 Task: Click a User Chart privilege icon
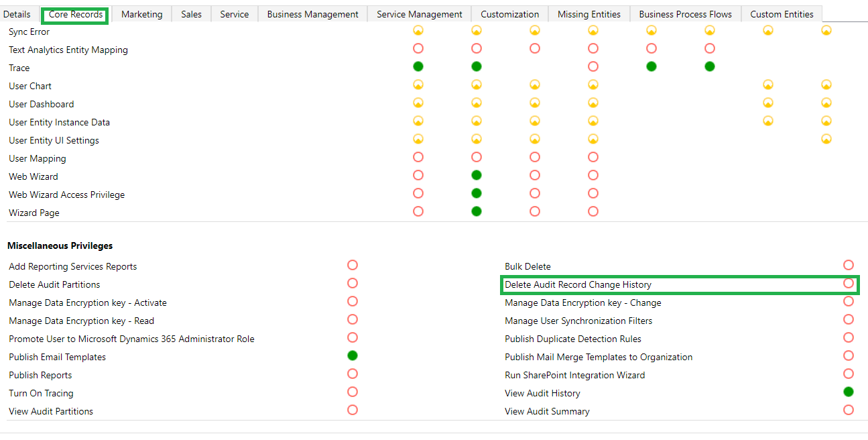tap(418, 85)
